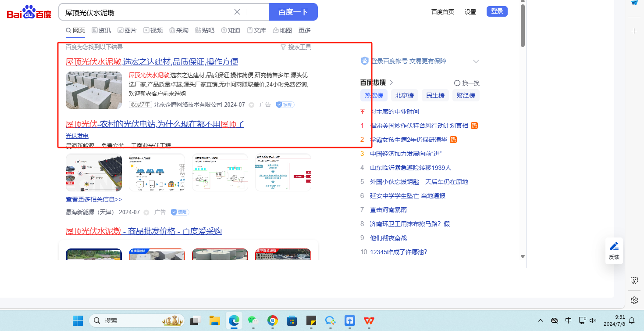Click 北京企腾网络技术有限公司 source text
Viewport: 644px width, 331px height.
point(188,104)
